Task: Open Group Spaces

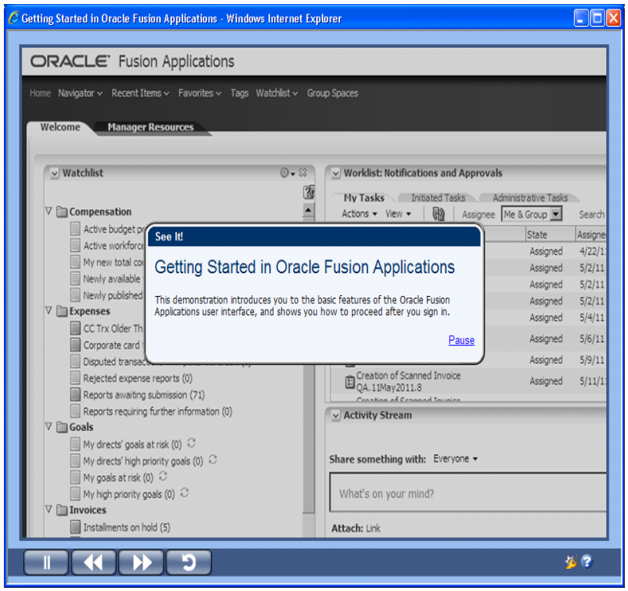Action: [332, 93]
